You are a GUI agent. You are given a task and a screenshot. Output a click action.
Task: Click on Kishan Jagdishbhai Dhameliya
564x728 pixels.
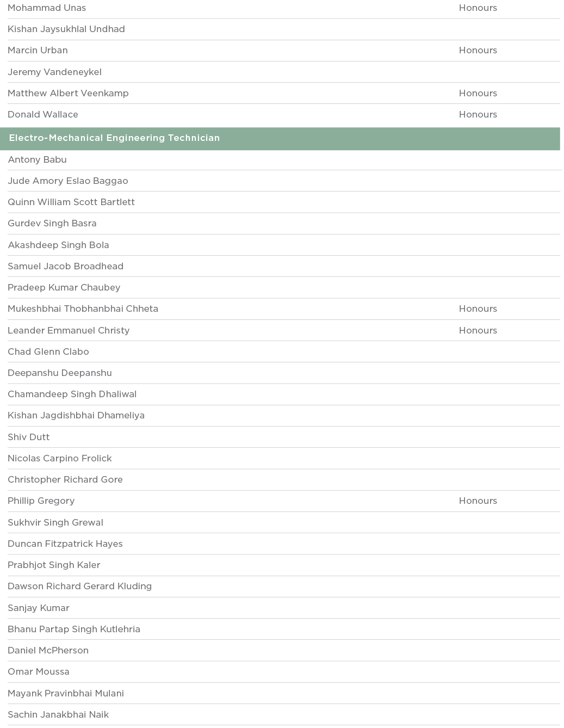pos(76,416)
